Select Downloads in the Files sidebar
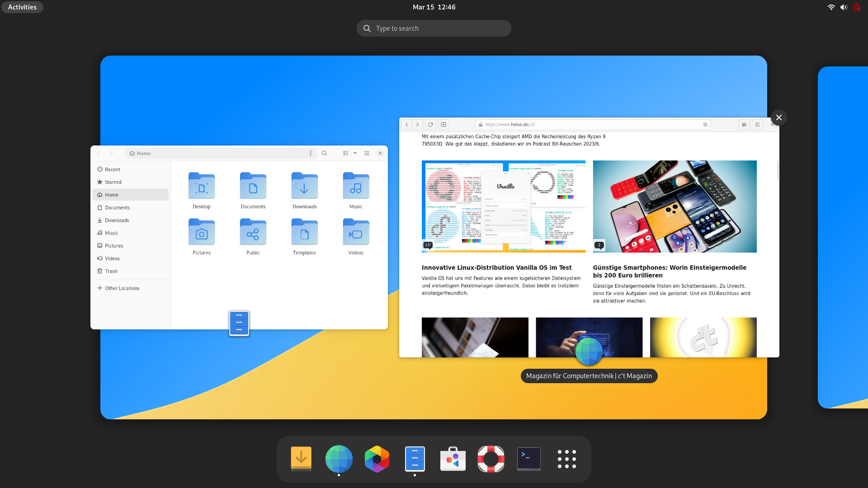Image resolution: width=868 pixels, height=488 pixels. (117, 221)
